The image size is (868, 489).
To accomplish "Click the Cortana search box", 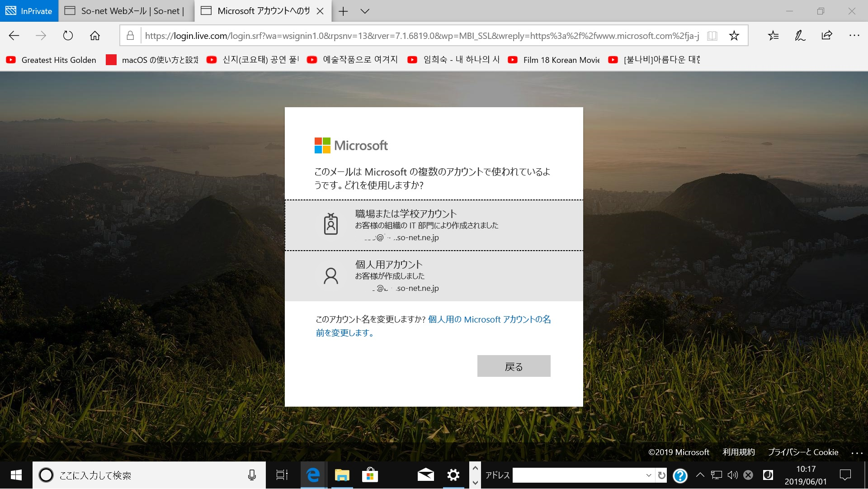I will pos(149,475).
